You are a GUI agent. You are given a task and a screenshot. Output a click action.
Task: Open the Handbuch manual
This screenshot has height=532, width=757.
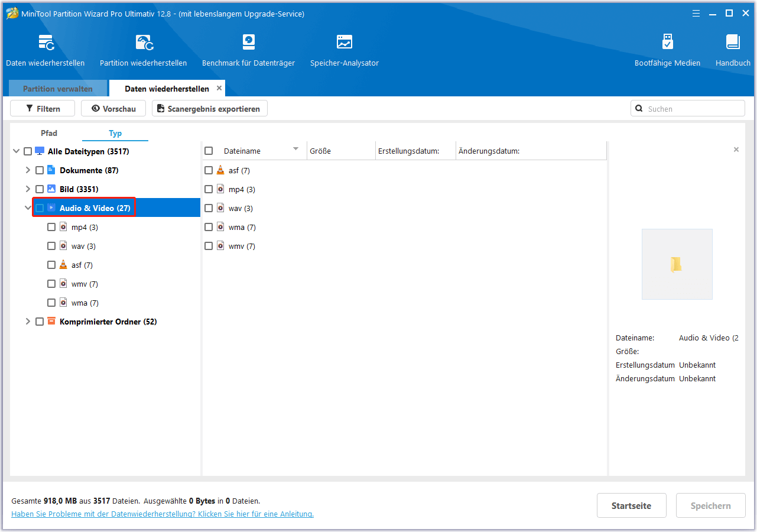pos(733,50)
